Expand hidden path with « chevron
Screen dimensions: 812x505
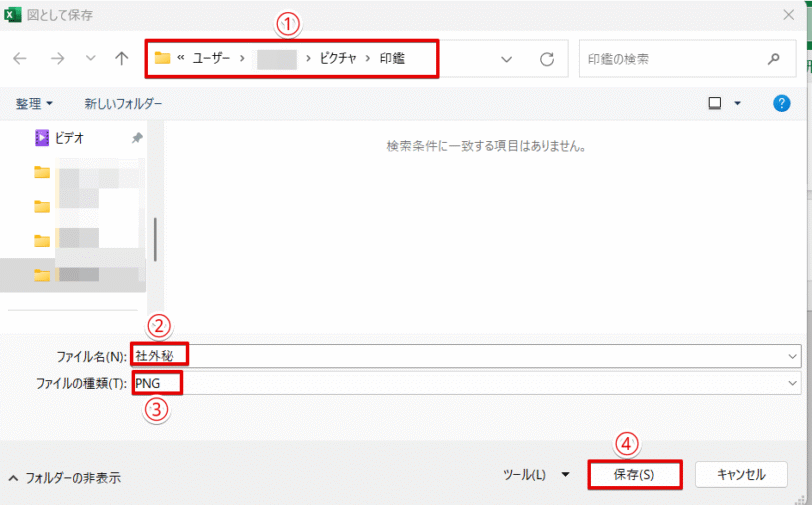[x=181, y=58]
